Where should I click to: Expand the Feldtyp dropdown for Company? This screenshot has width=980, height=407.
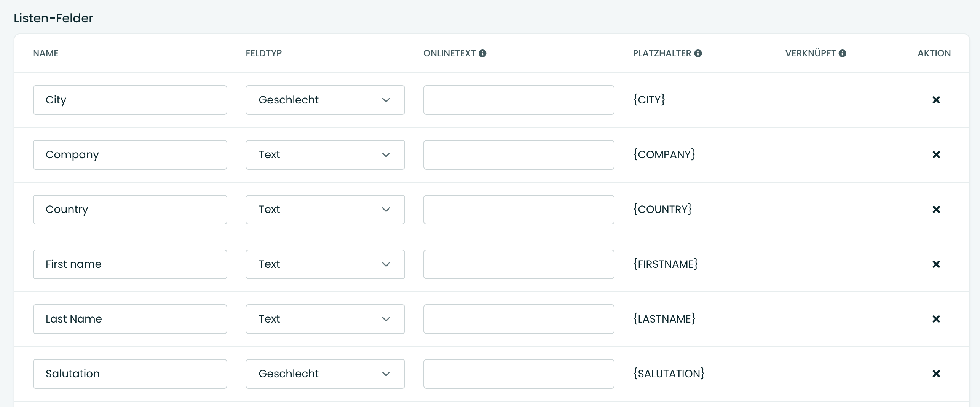[325, 155]
